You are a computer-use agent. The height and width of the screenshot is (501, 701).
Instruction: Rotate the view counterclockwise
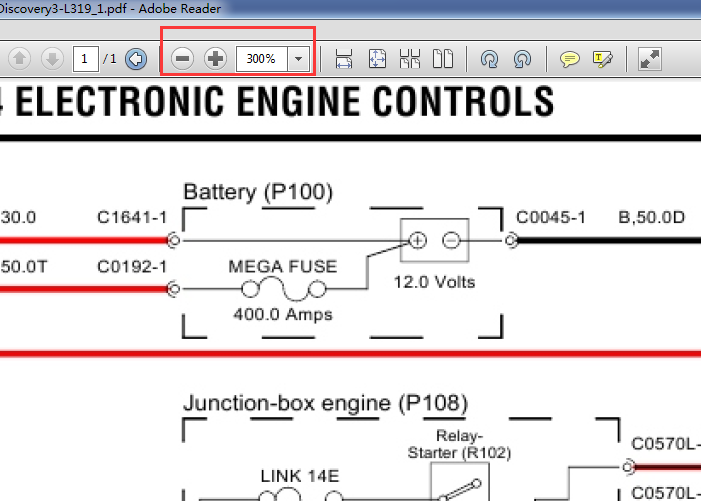click(522, 59)
